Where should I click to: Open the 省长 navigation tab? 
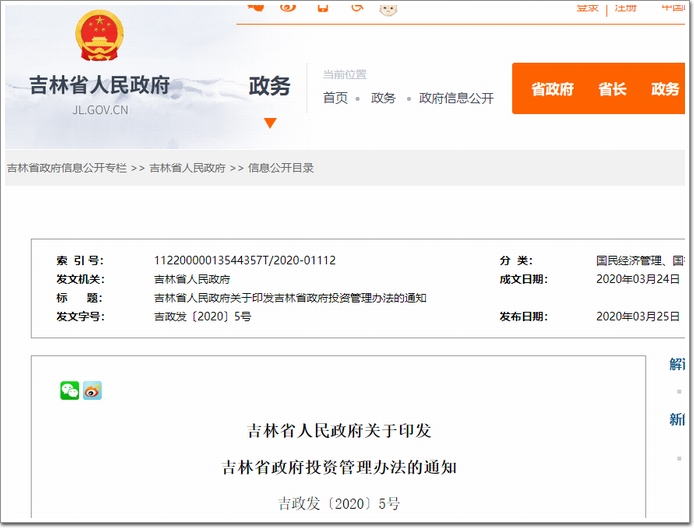pos(612,89)
